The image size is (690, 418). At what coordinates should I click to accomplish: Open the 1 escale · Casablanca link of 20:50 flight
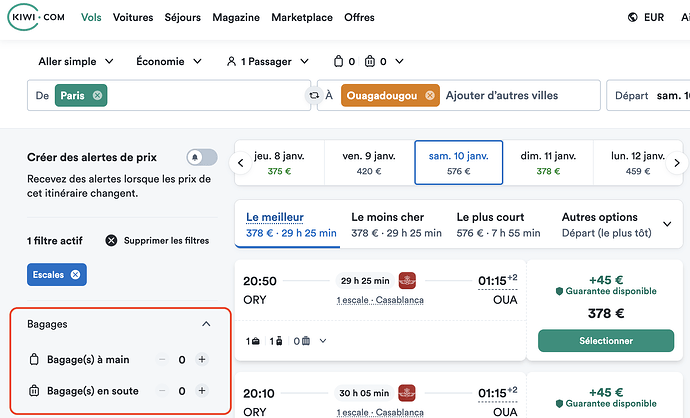tap(380, 300)
